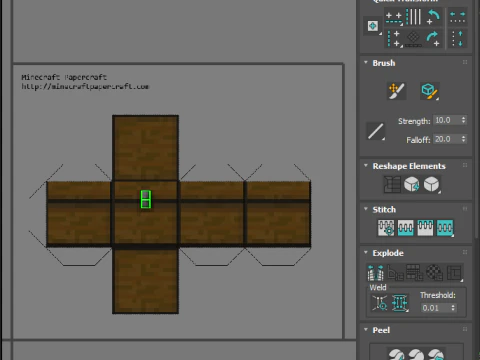Click the Threshold spinner arrows

[453, 308]
